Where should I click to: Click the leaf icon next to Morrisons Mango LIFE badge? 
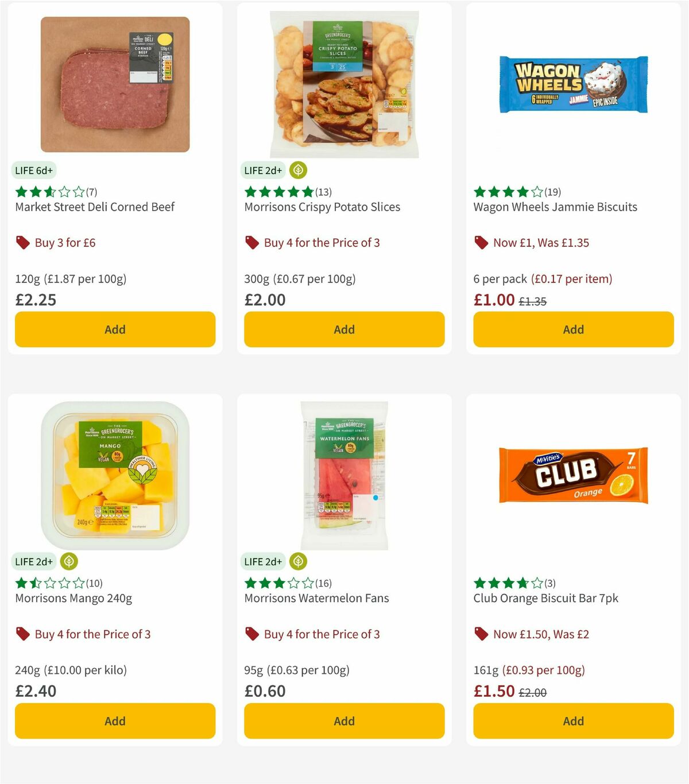[x=69, y=561]
